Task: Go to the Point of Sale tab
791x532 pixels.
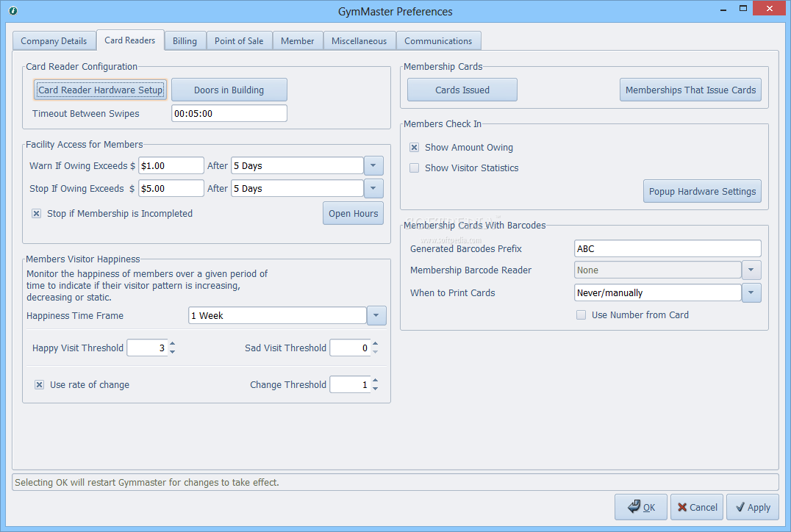Action: 239,41
